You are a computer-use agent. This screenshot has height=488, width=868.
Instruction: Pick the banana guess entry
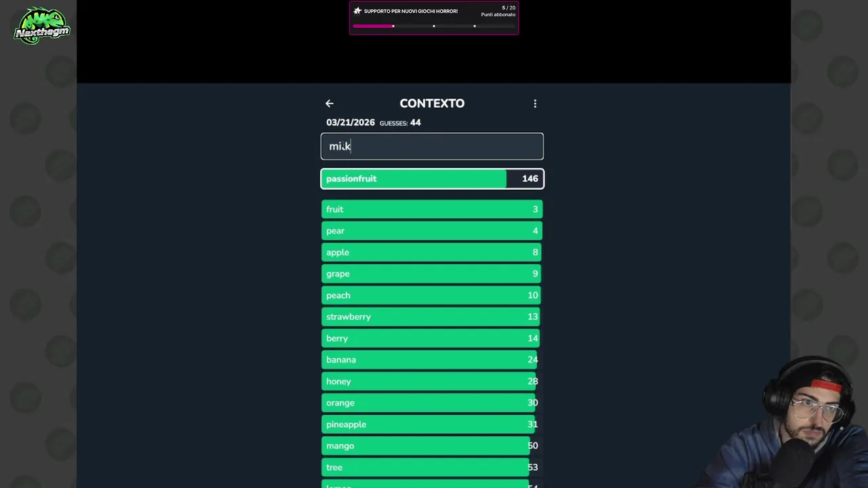(x=432, y=360)
